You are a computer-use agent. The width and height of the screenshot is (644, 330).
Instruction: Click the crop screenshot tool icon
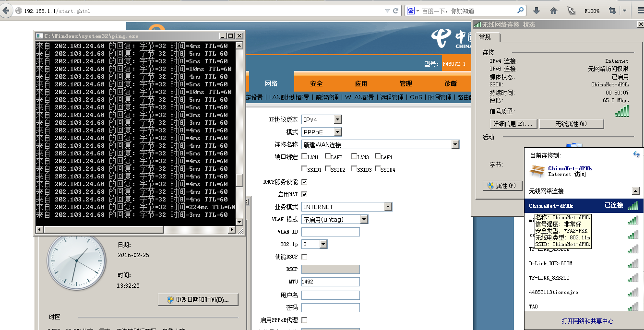[x=612, y=11]
